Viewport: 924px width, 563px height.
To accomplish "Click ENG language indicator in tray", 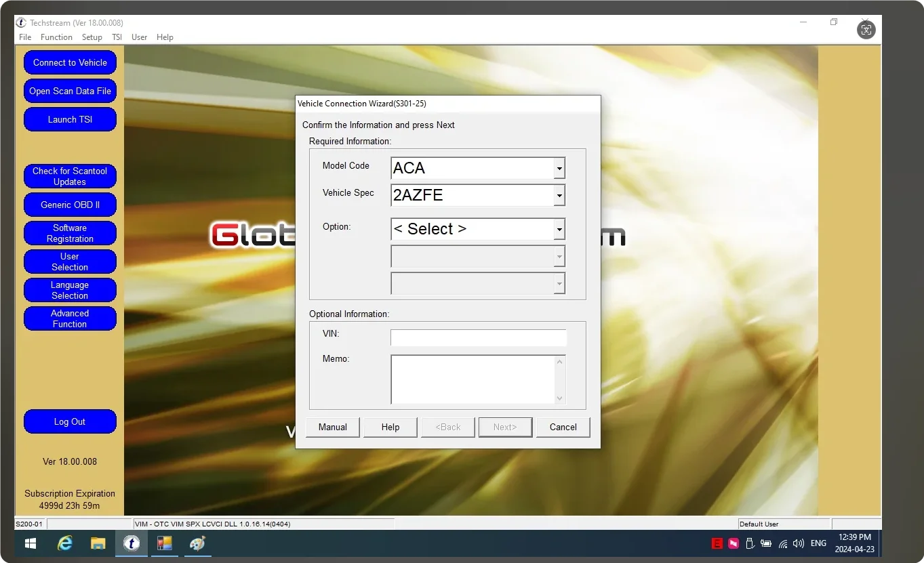I will [x=818, y=543].
